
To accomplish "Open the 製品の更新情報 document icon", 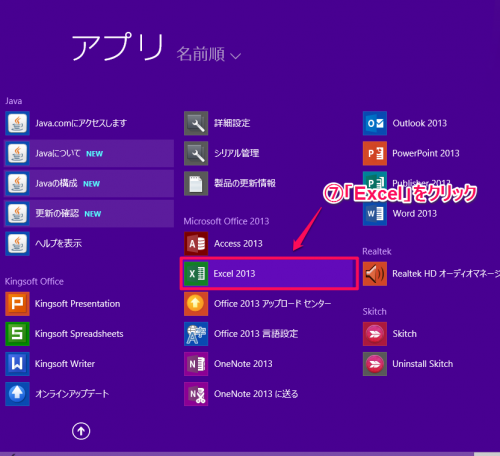I will (196, 183).
